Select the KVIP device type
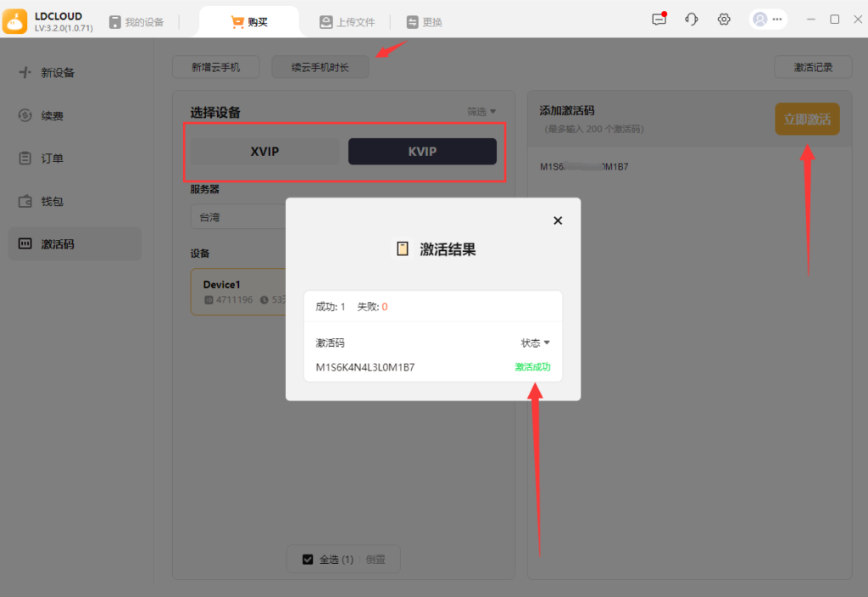The image size is (868, 597). coord(422,152)
